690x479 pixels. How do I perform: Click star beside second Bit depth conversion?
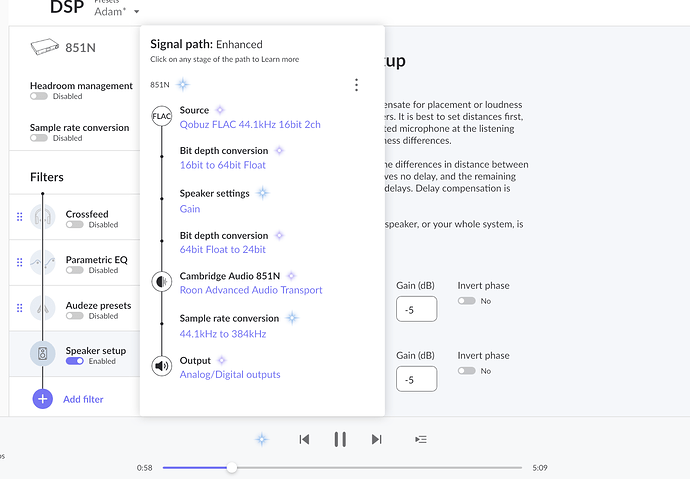tap(279, 235)
